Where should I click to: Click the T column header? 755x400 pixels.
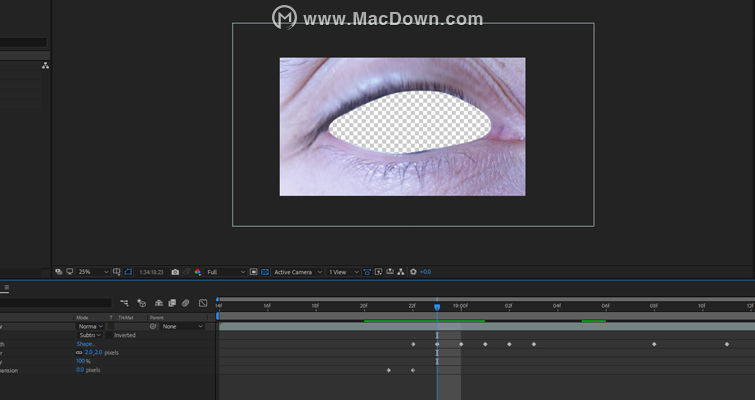pos(111,318)
